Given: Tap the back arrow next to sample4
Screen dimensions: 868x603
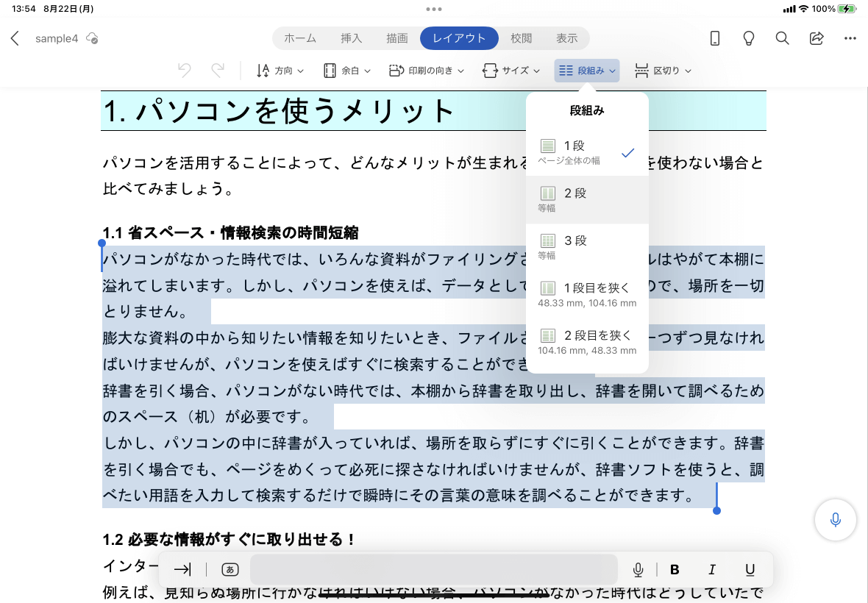Looking at the screenshot, I should [15, 38].
